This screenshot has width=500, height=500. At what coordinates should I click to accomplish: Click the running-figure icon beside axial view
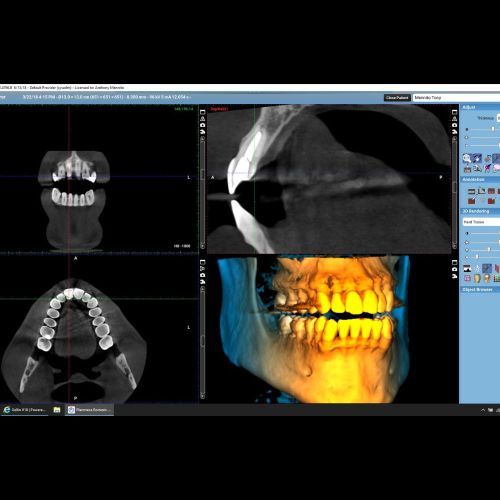[202, 282]
